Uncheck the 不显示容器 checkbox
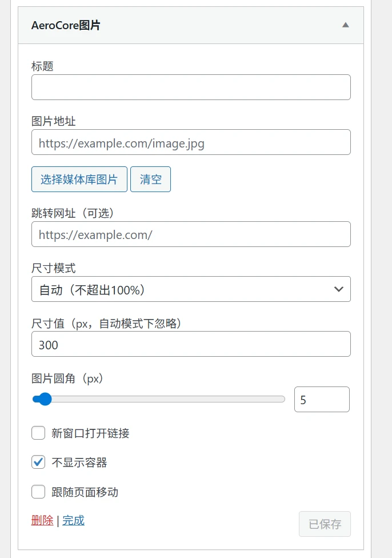The height and width of the screenshot is (558, 392). (x=38, y=463)
